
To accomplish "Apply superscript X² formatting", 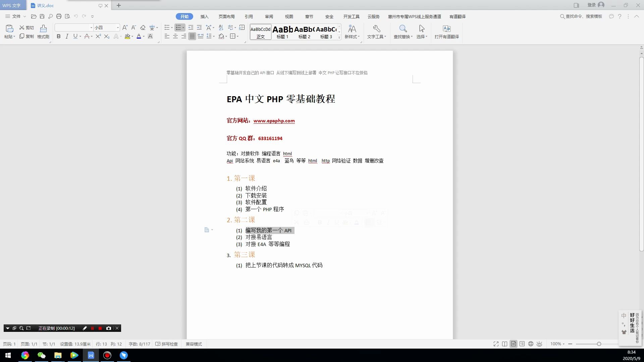I will 98,36.
